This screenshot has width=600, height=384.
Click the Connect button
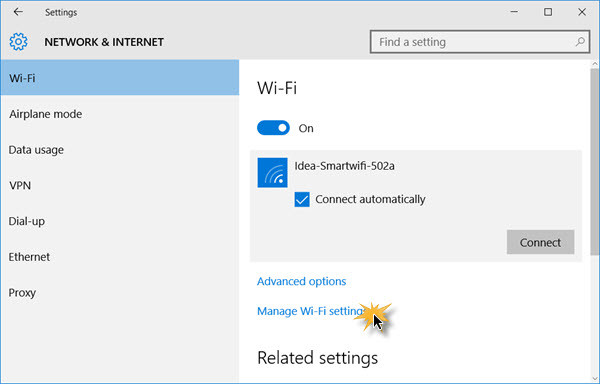tap(540, 242)
